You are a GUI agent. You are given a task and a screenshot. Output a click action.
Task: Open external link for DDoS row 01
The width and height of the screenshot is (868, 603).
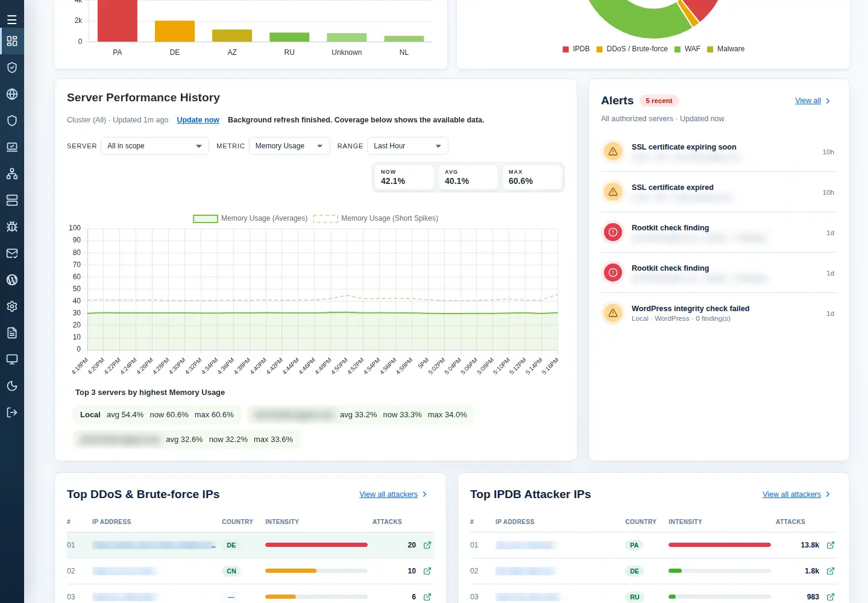[x=427, y=545]
